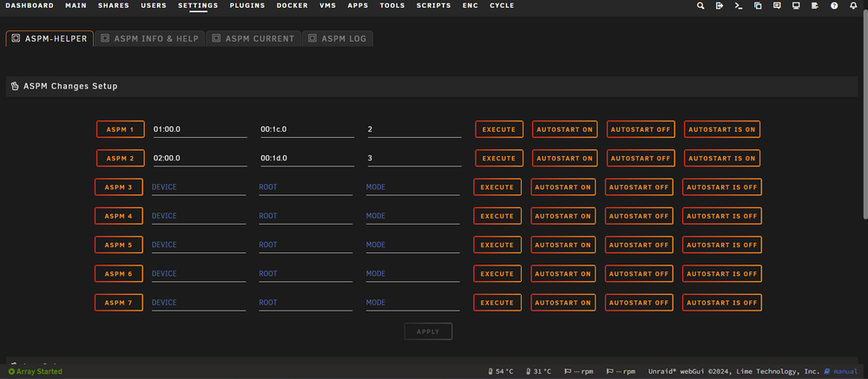Click the file manager windows icon

tap(758, 5)
